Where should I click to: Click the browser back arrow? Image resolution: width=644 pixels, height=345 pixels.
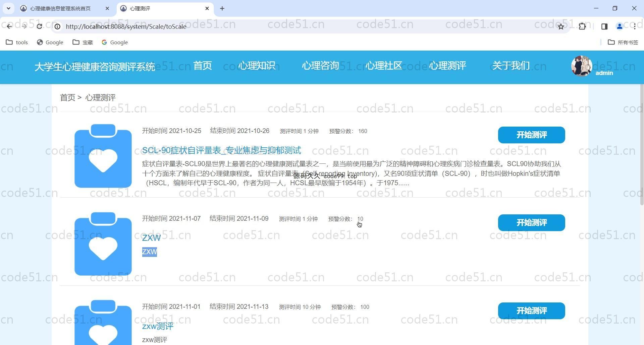(9, 26)
